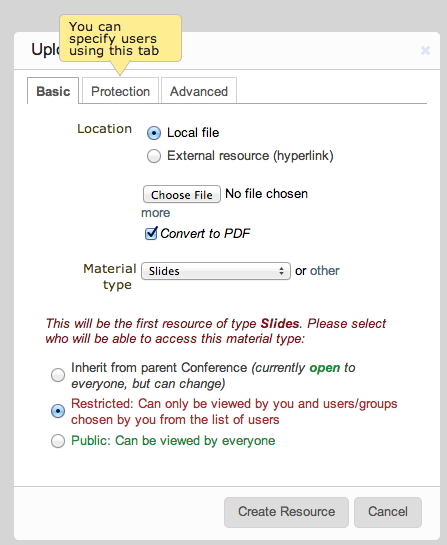
Task: Click the Create Resource button
Action: [286, 512]
